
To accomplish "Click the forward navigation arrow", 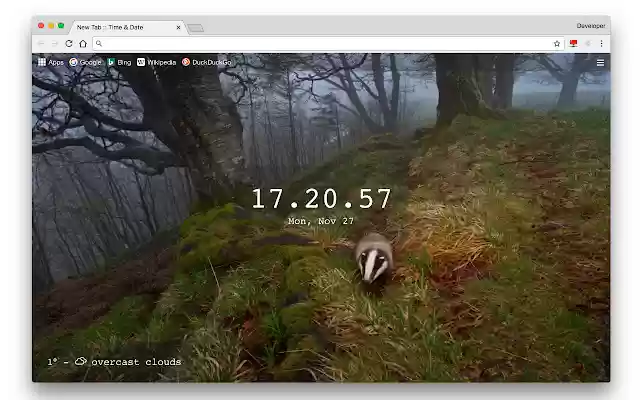I will pos(55,44).
